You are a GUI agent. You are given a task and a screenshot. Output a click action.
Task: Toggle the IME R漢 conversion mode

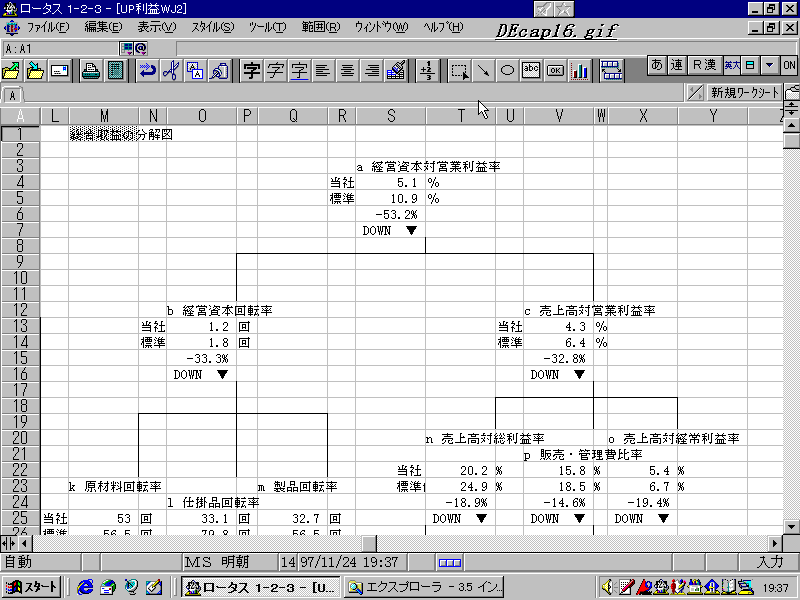pos(704,65)
